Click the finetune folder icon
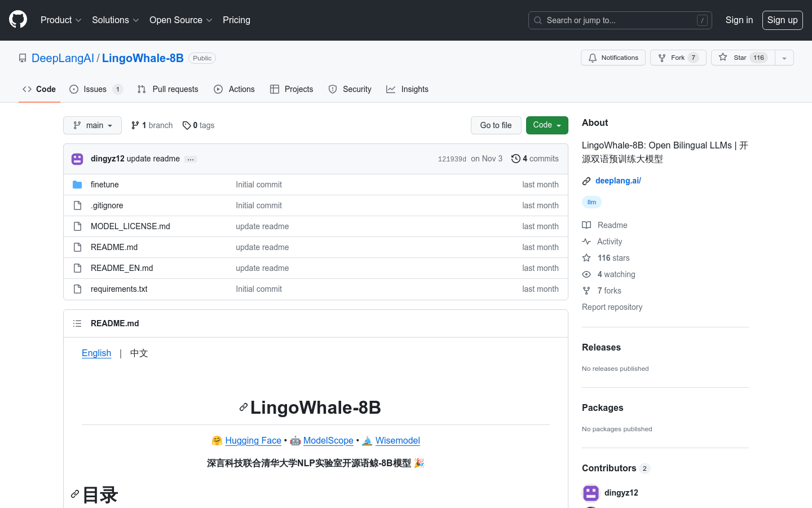This screenshot has width=812, height=508. click(x=77, y=185)
